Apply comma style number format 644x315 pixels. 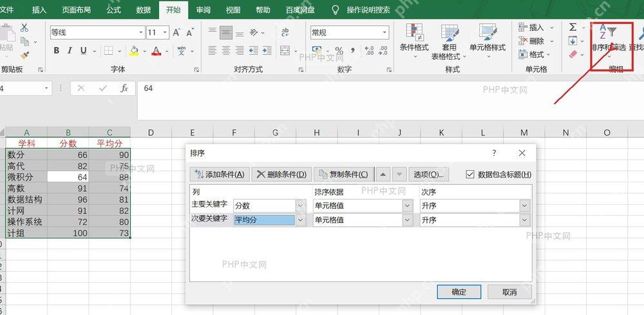tap(352, 50)
